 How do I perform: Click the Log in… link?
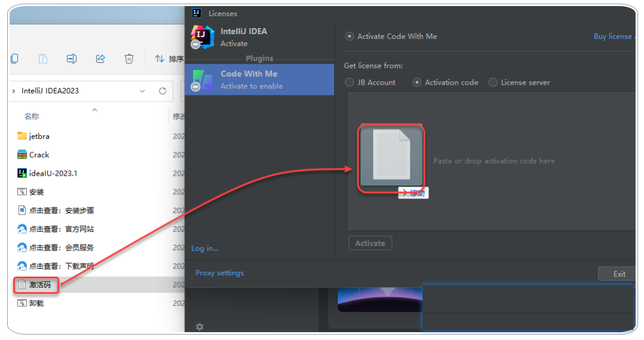[x=205, y=249]
